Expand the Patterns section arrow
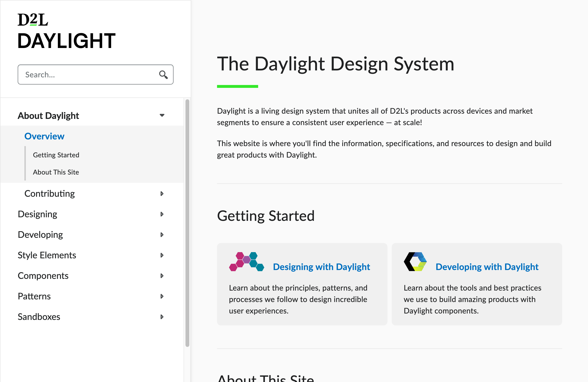This screenshot has width=588, height=382. point(162,296)
